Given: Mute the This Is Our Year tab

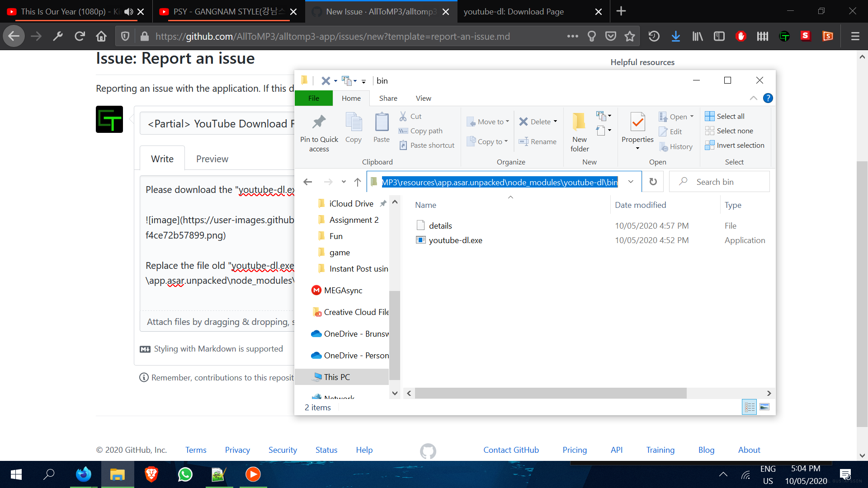Looking at the screenshot, I should coord(129,12).
